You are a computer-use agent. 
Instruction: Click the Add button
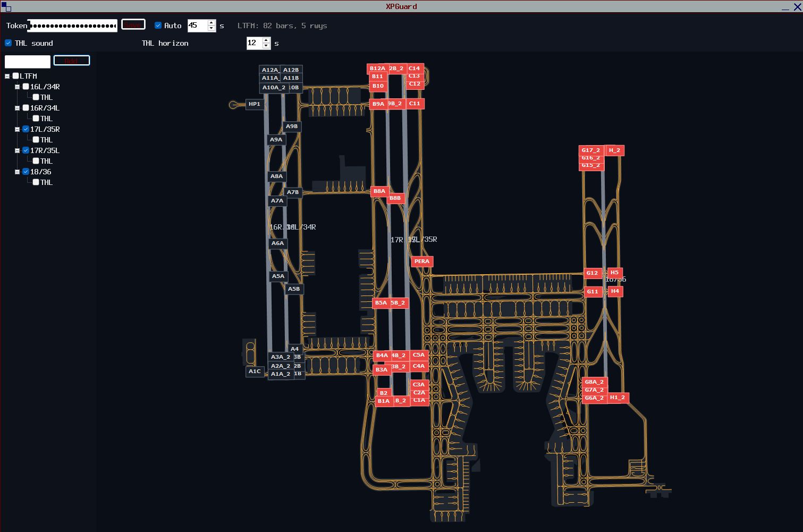point(72,61)
